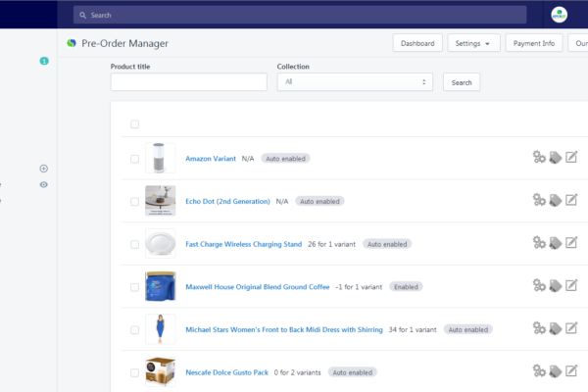This screenshot has width=588, height=392.
Task: Click Auto enabled badge for Michael Stars dress
Action: click(468, 329)
